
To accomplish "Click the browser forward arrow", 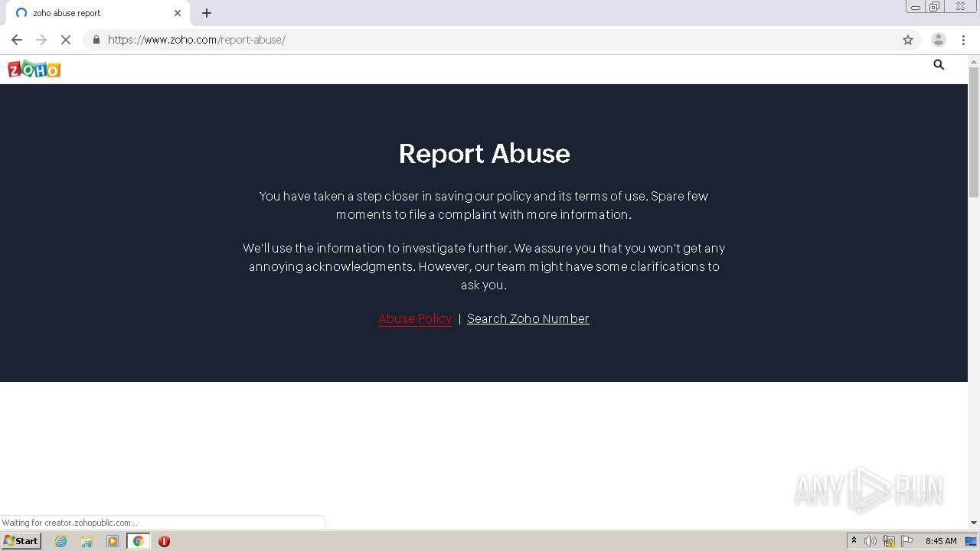I will tap(41, 40).
